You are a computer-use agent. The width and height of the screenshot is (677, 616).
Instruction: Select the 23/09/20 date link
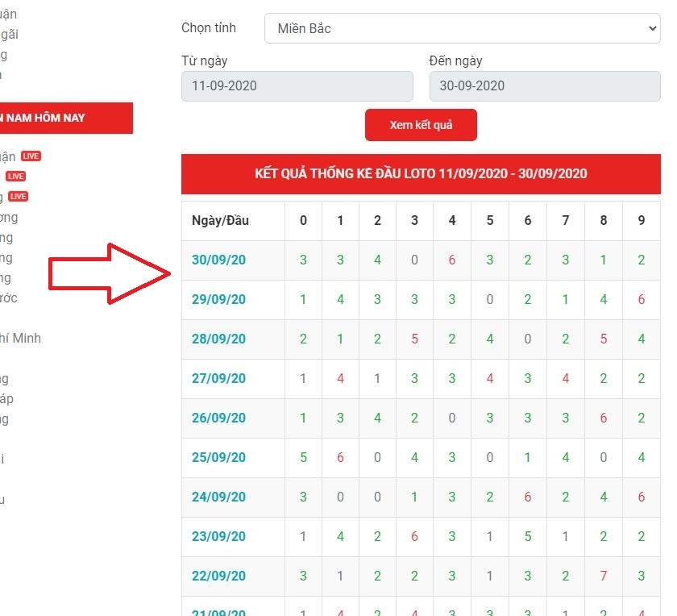[218, 536]
